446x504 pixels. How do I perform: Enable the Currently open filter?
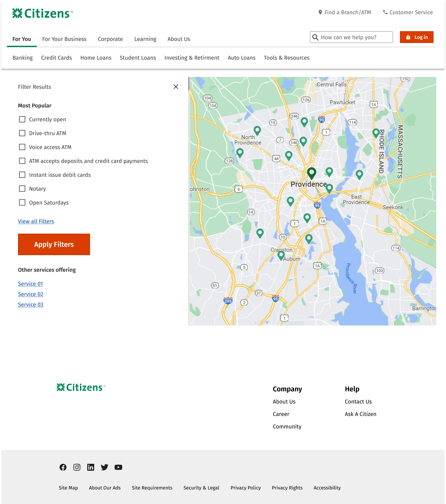[22, 119]
